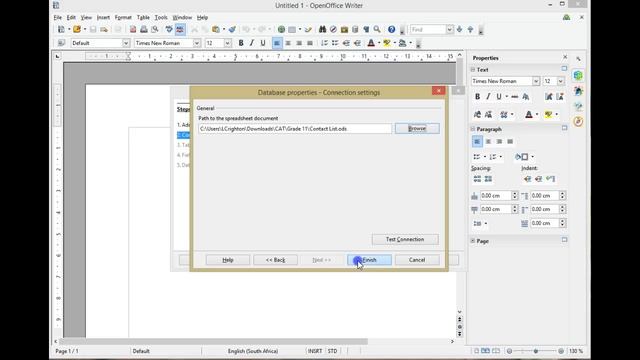This screenshot has height=360, width=640.
Task: Open the Find toolbar history dropdown
Action: (x=449, y=29)
